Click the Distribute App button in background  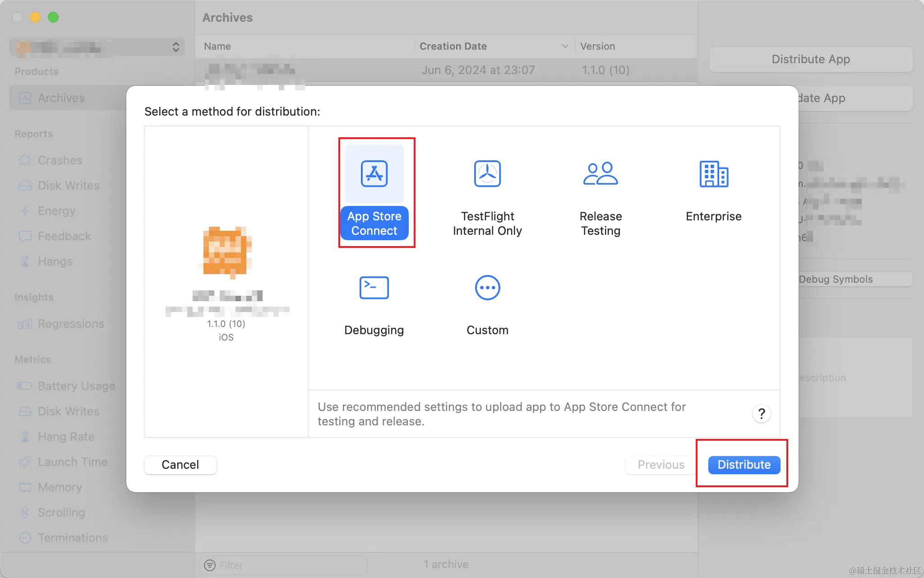810,59
